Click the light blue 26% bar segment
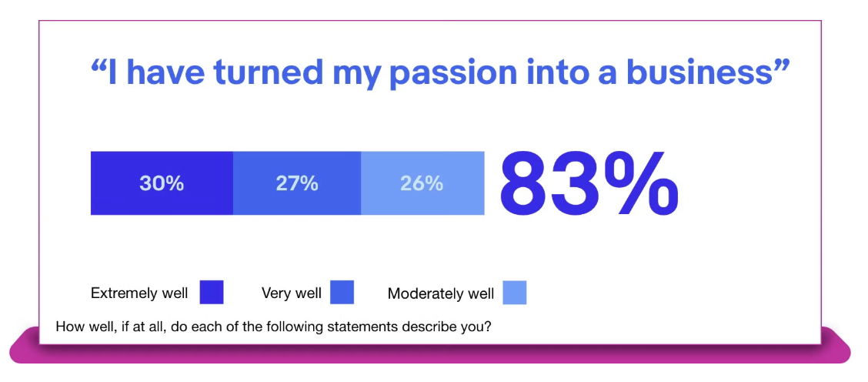Screen dimensions: 868x382 click(422, 183)
